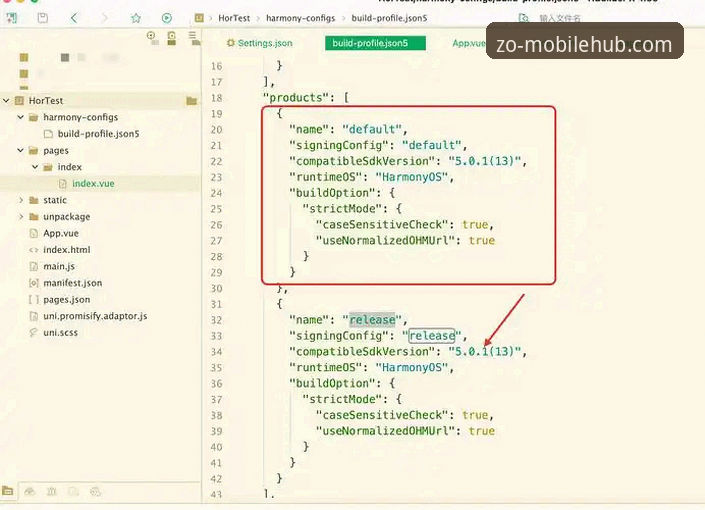This screenshot has width=705, height=510.
Task: Expand the unpackage folder
Action: 21,217
